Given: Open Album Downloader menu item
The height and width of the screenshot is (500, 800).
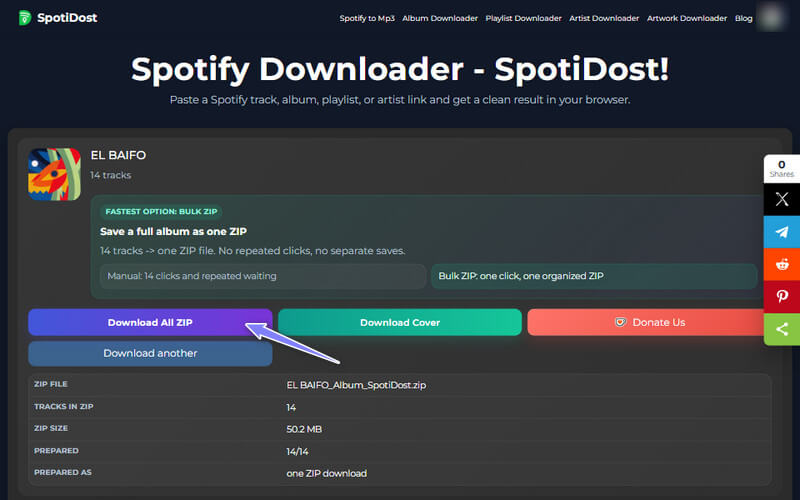Looking at the screenshot, I should 440,18.
